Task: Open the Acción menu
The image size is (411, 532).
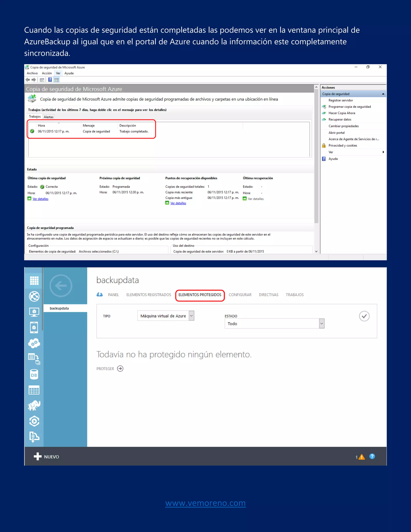Action: (x=47, y=73)
